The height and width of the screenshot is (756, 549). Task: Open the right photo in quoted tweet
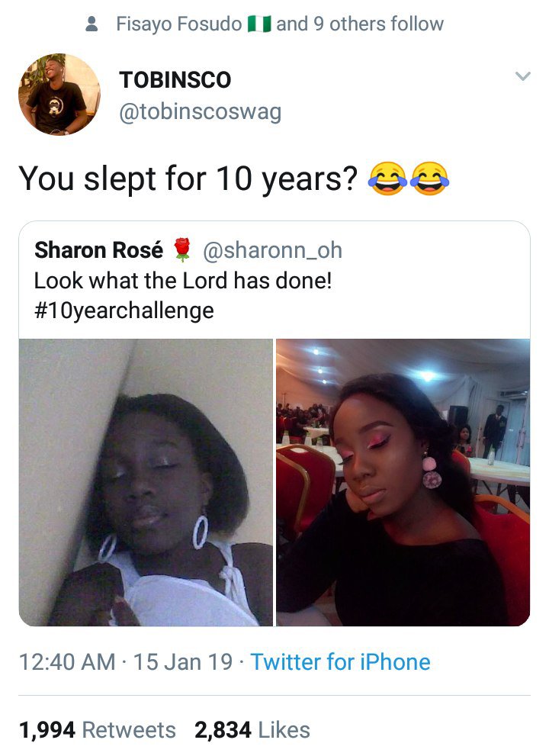click(x=403, y=482)
